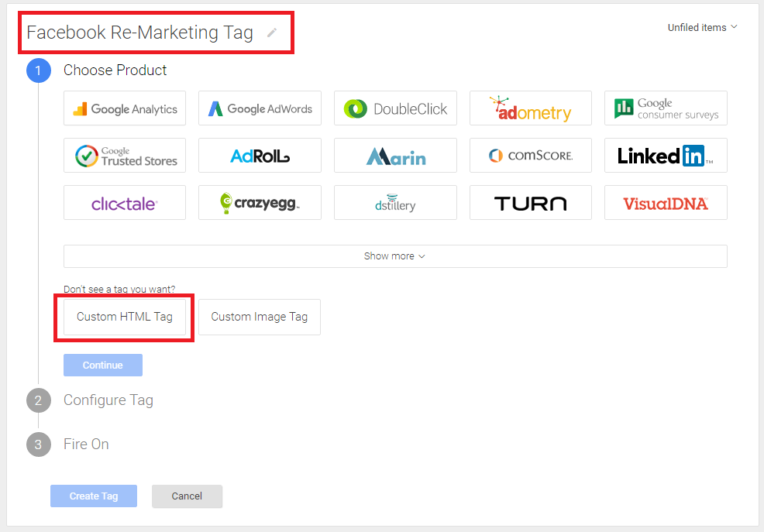Select the AdRoll product tile
This screenshot has height=532, width=764.
click(260, 156)
